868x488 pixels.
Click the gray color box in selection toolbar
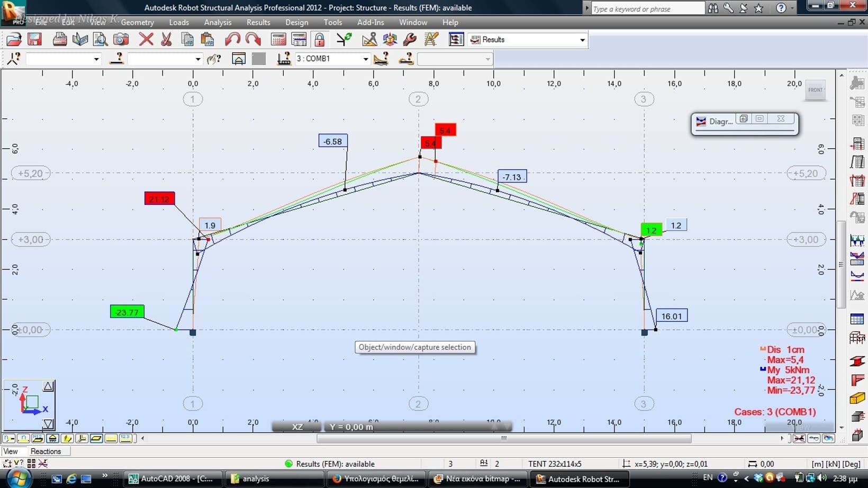click(259, 59)
